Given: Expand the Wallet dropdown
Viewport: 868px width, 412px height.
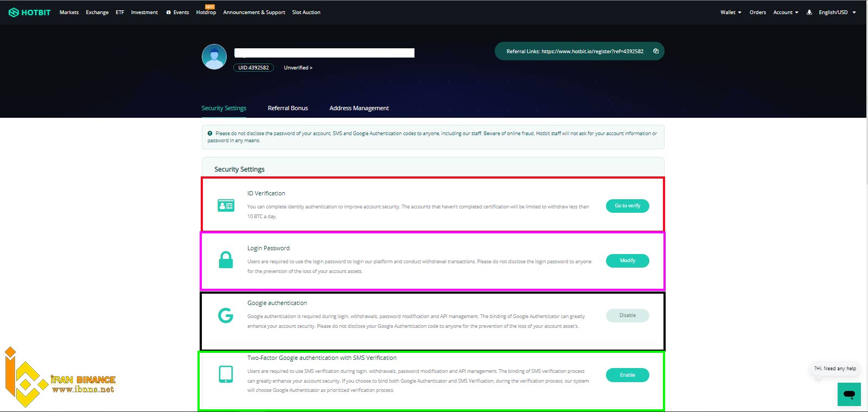Looking at the screenshot, I should point(731,12).
